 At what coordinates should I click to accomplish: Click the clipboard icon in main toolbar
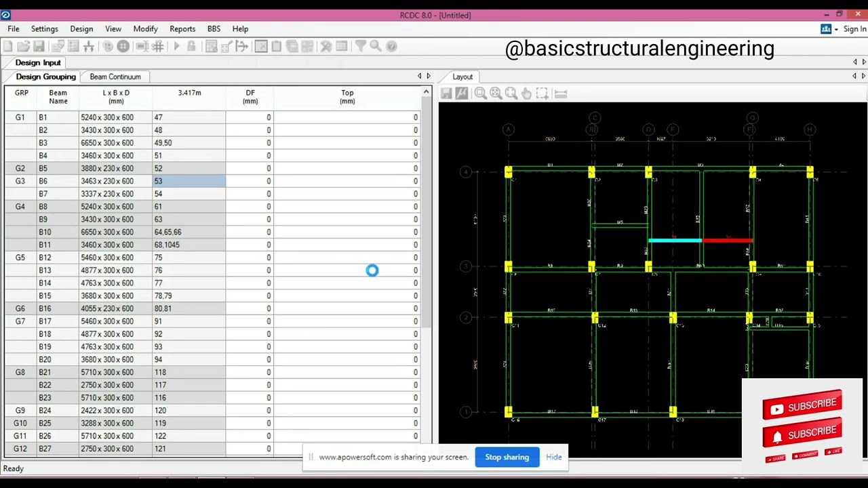pyautogui.click(x=277, y=46)
